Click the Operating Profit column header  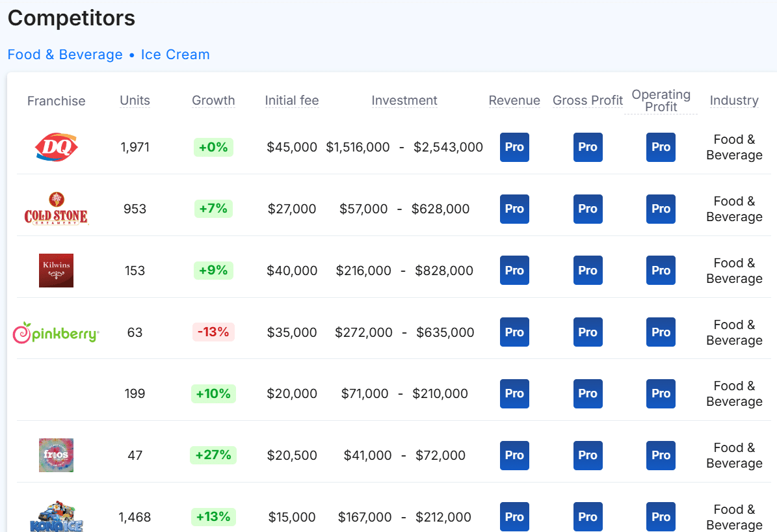661,101
